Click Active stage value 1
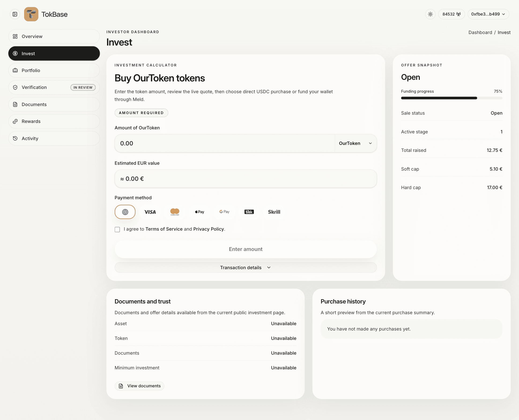The image size is (519, 420). point(501,132)
